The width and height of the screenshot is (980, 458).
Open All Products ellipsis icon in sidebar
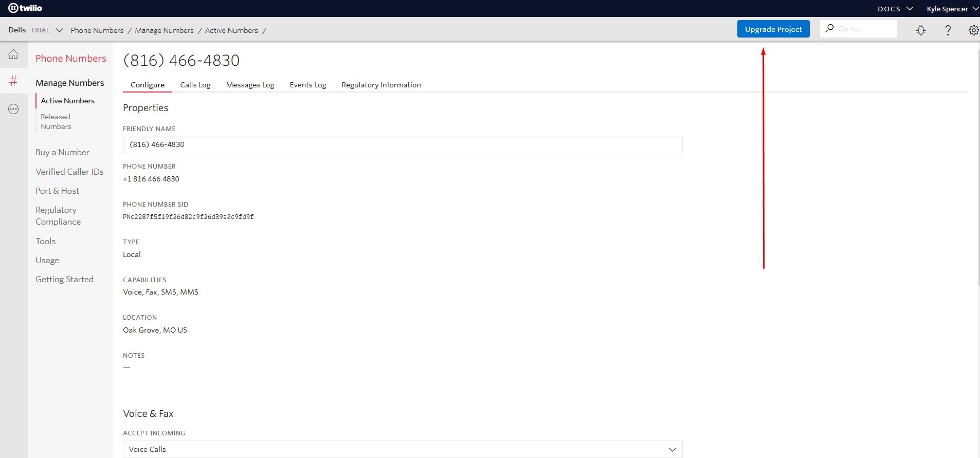coord(13,109)
